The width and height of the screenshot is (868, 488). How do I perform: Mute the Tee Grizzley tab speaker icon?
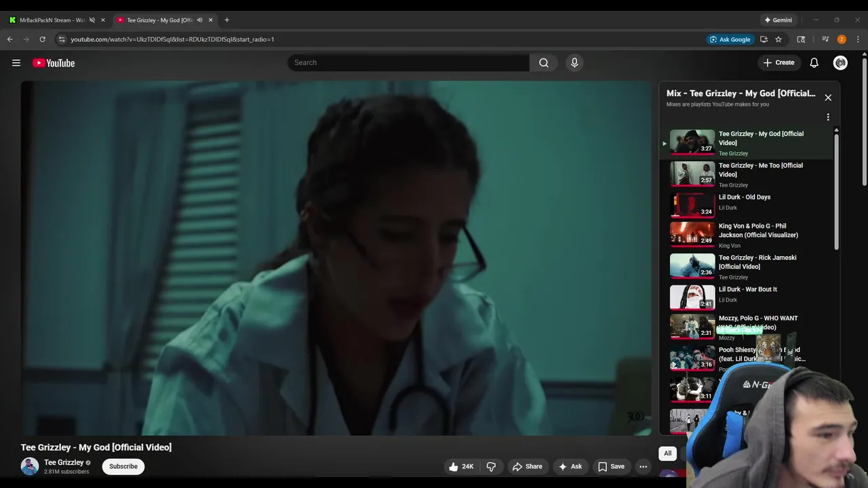(199, 20)
